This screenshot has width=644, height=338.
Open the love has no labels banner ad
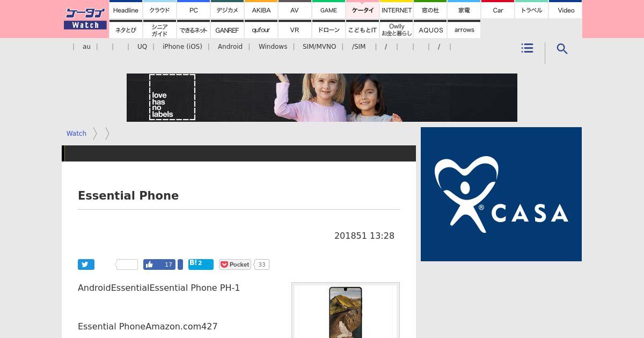(x=322, y=98)
